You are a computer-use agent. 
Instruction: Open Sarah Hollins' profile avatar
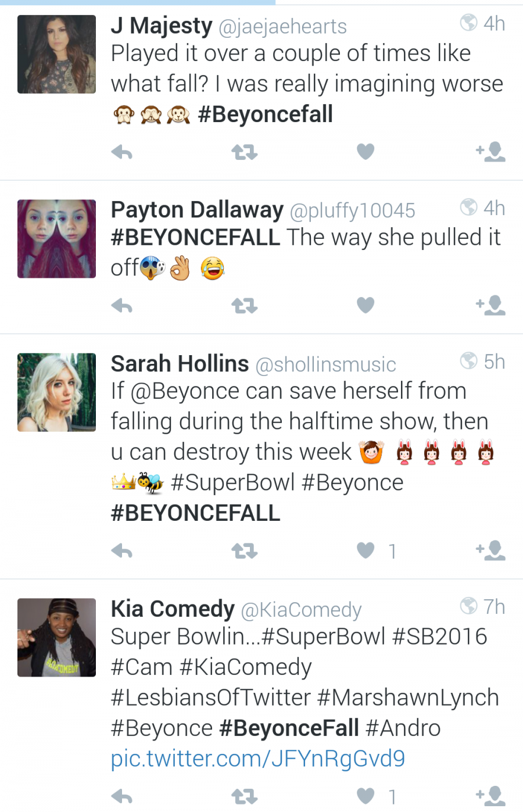click(56, 392)
